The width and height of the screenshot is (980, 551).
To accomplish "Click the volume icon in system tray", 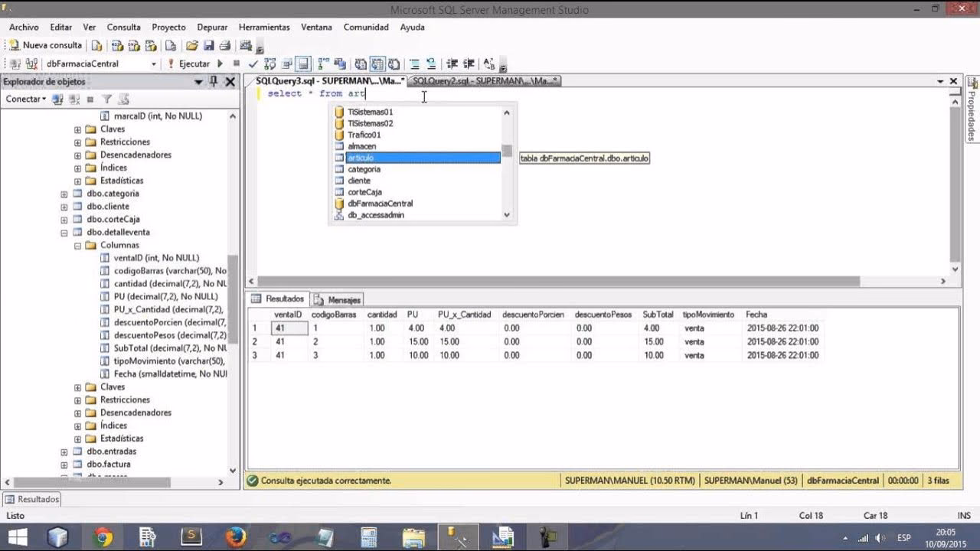I will tap(880, 537).
